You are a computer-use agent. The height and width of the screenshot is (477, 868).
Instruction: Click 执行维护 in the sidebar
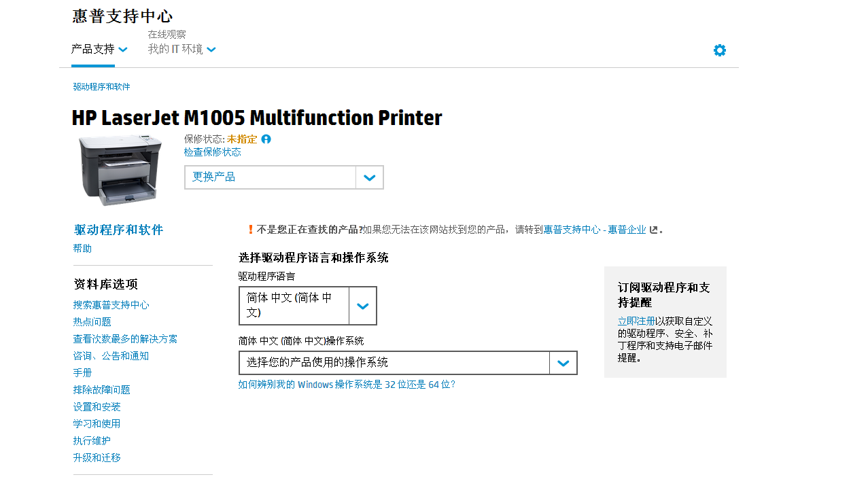pos(92,441)
